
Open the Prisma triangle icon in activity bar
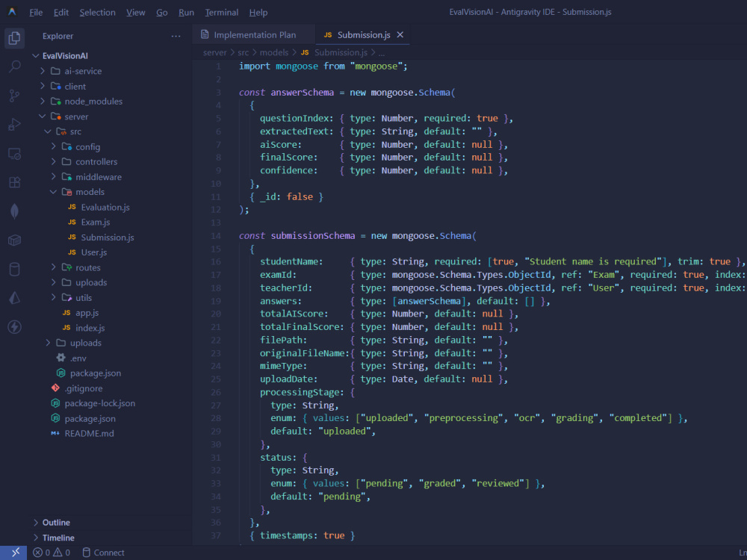(14, 298)
